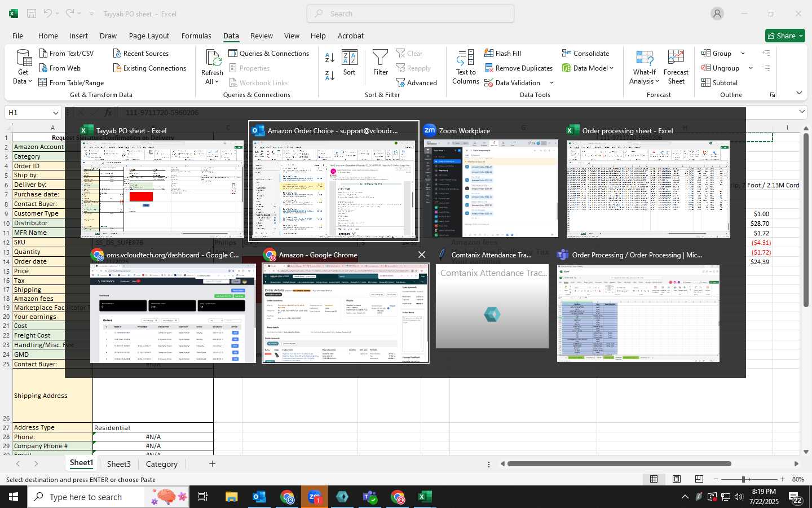Click the Group outline button
Viewport: 812px width, 508px height.
[x=717, y=54]
